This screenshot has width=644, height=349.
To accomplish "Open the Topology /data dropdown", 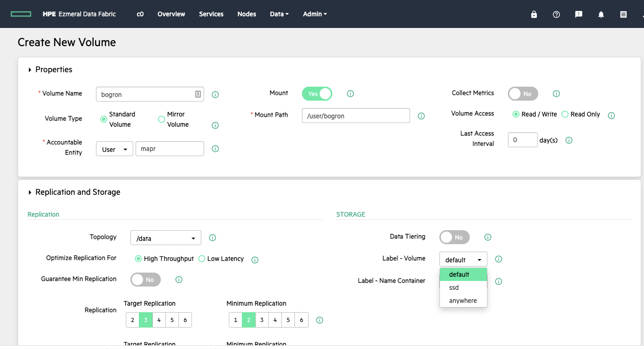I will click(x=166, y=238).
